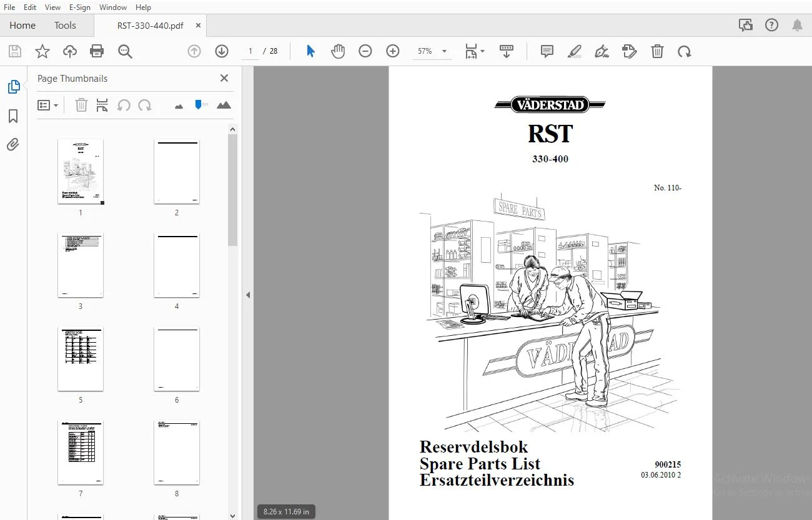Click the scrolling mode keyboard icon
This screenshot has width=812, height=520.
coord(507,51)
